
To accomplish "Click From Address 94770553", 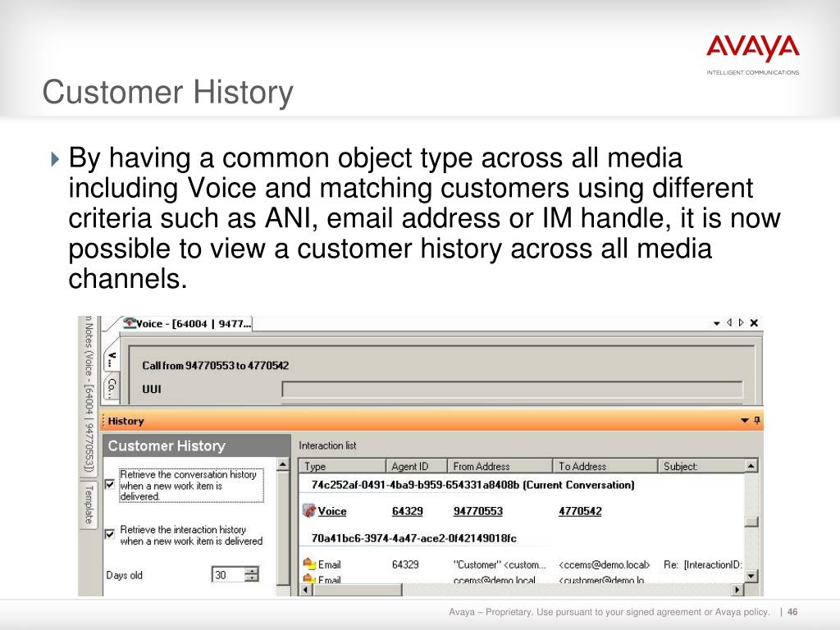I will point(478,511).
